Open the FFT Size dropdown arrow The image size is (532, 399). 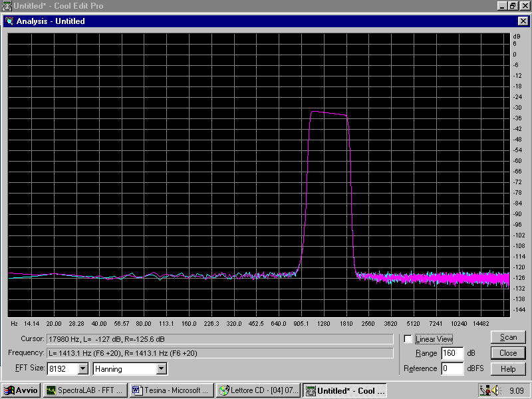click(82, 368)
